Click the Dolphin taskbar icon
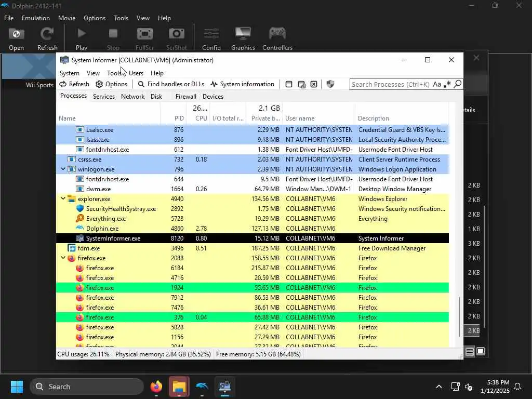Viewport: 532px width, 399px height. (x=202, y=387)
